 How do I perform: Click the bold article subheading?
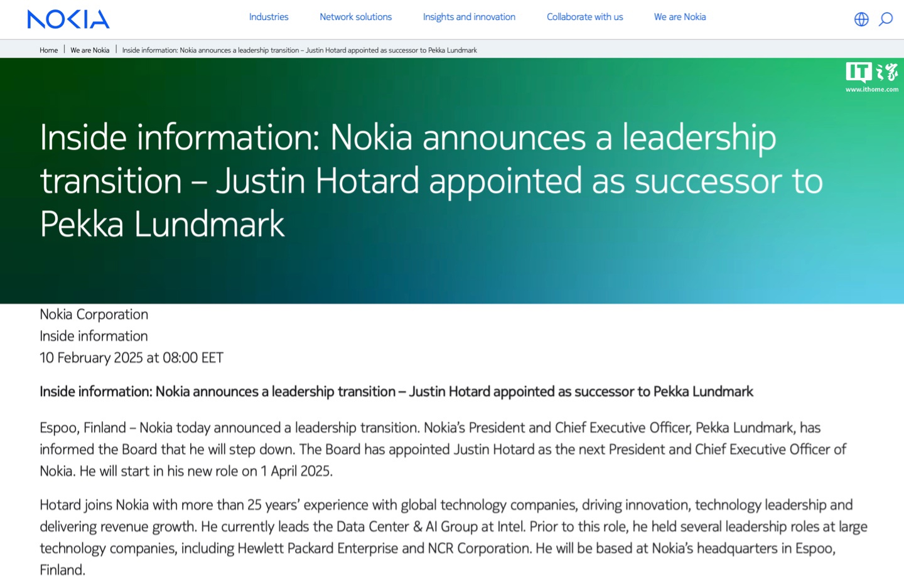pos(396,392)
